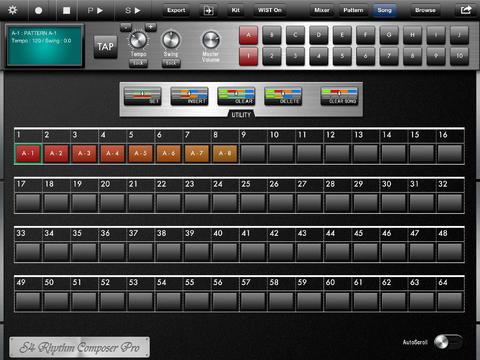Collapse the UTILITY panel tab
Screen dimensions: 480x360
(x=241, y=115)
